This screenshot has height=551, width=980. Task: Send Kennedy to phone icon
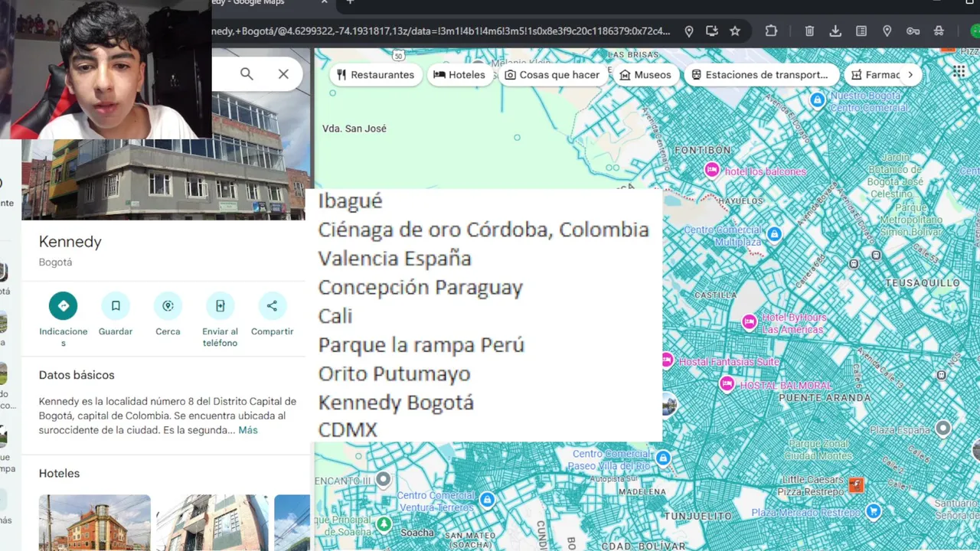click(220, 305)
